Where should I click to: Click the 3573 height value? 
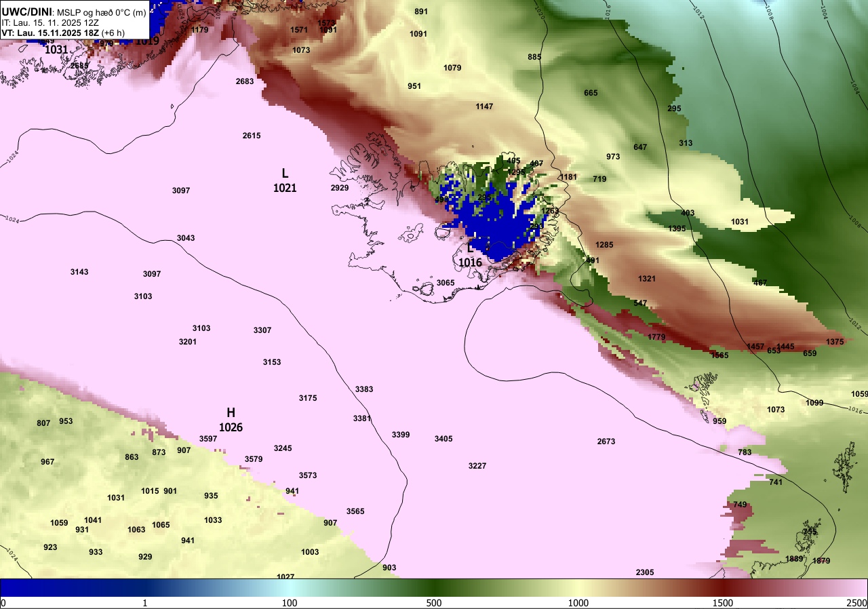click(x=308, y=475)
